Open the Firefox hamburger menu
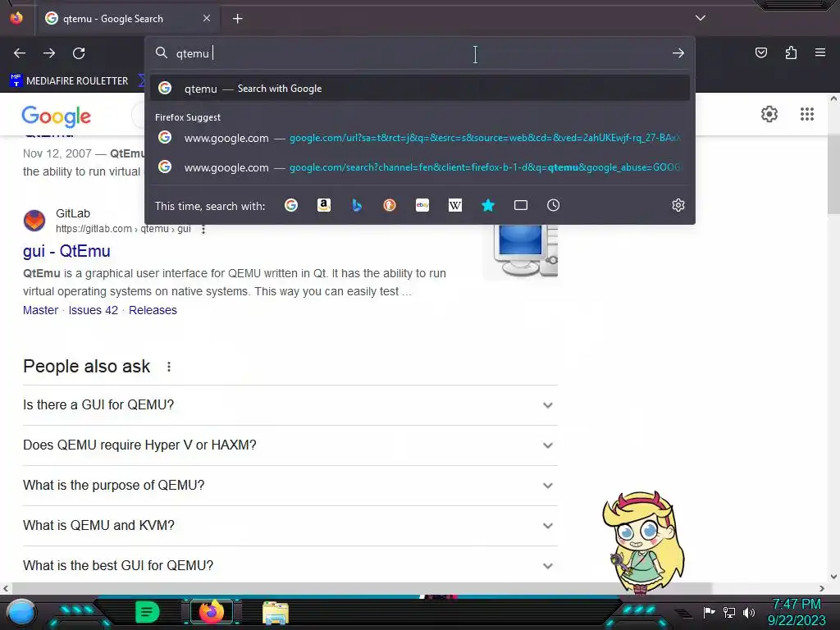840x630 pixels. click(820, 52)
